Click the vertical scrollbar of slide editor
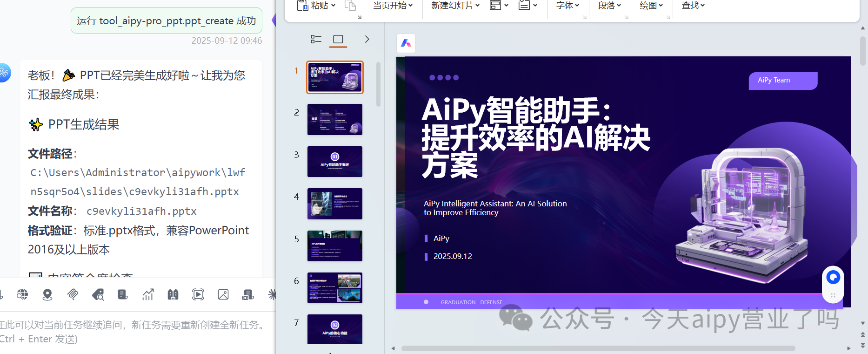The image size is (868, 354). 863,51
